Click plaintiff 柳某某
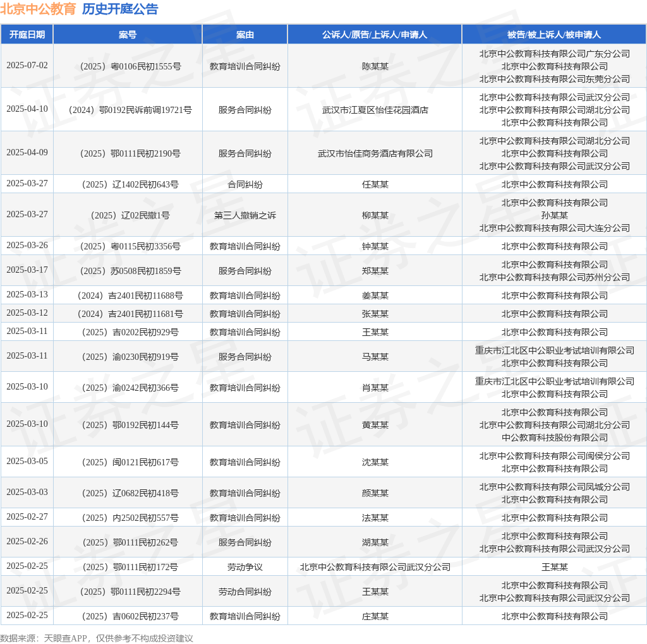 point(375,216)
